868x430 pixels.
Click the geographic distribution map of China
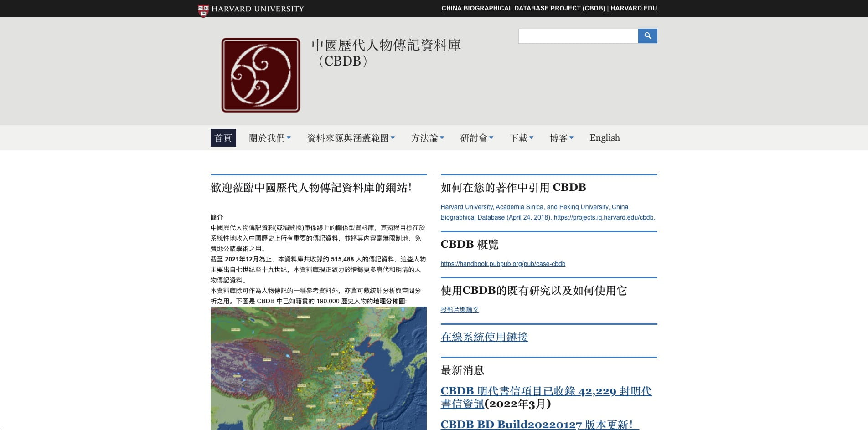318,369
